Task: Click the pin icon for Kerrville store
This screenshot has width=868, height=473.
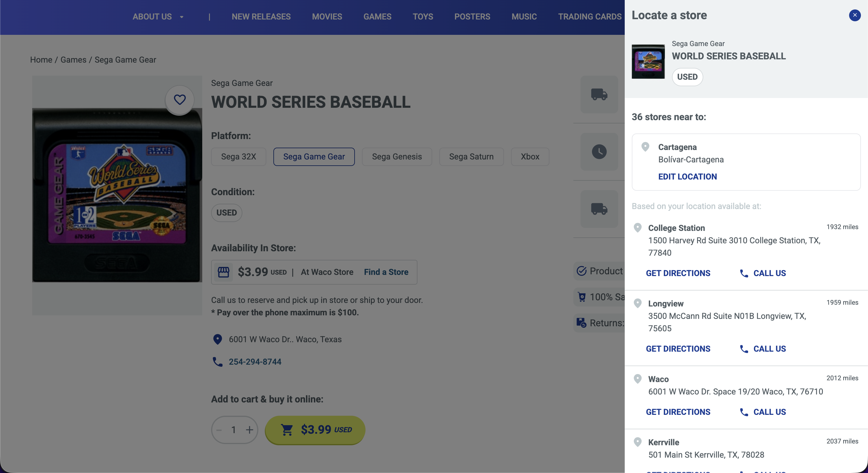Action: [x=637, y=442]
